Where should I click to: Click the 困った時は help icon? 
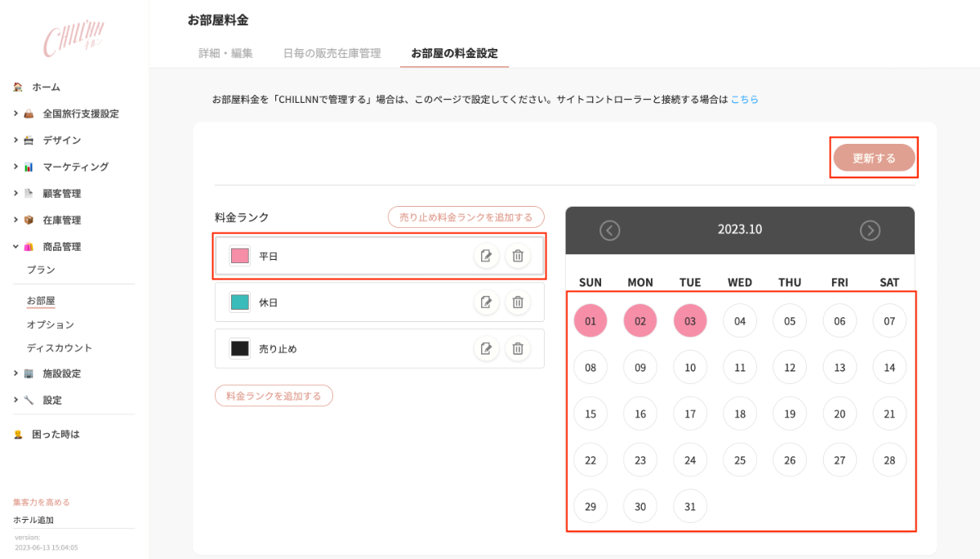17,434
